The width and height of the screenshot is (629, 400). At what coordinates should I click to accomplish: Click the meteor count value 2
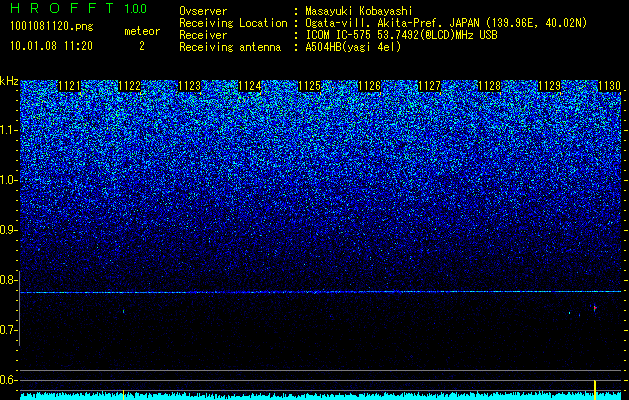(142, 46)
